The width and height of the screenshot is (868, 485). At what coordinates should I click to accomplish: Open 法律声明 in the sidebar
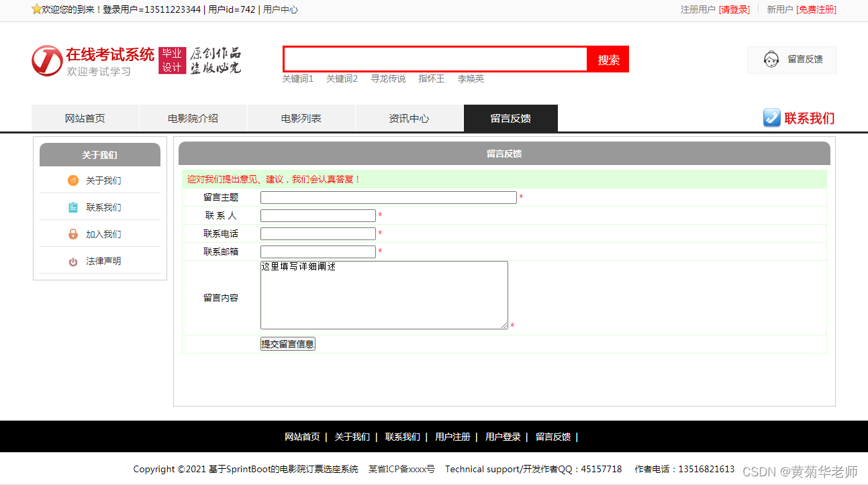coord(103,261)
